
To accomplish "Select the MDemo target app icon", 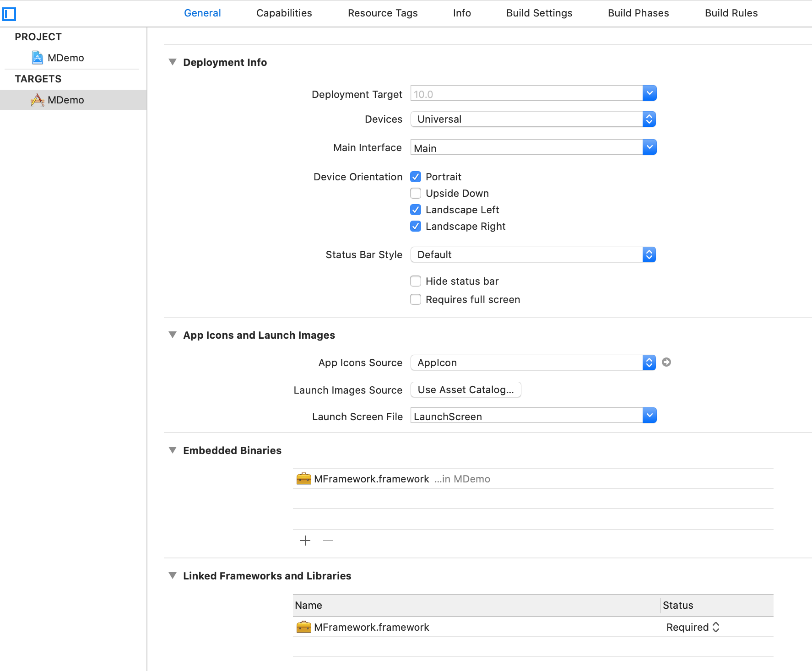I will click(x=38, y=100).
